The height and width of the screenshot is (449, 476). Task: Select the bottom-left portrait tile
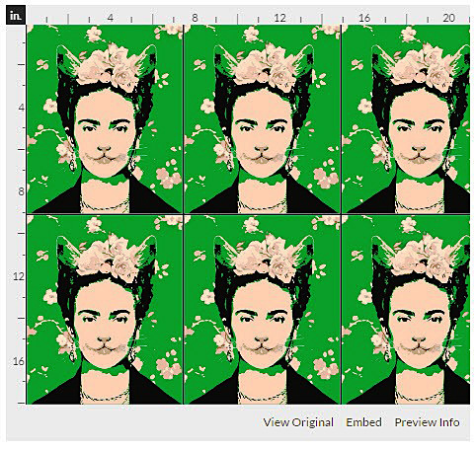click(105, 310)
